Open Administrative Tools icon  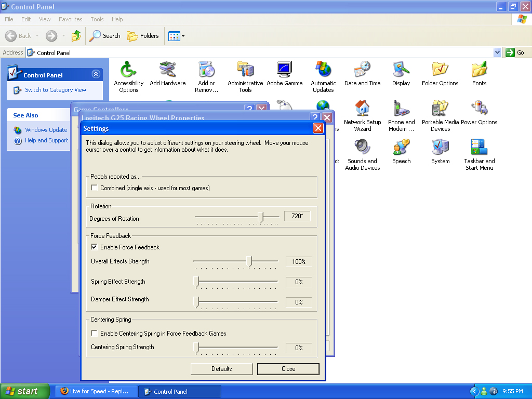pyautogui.click(x=245, y=77)
